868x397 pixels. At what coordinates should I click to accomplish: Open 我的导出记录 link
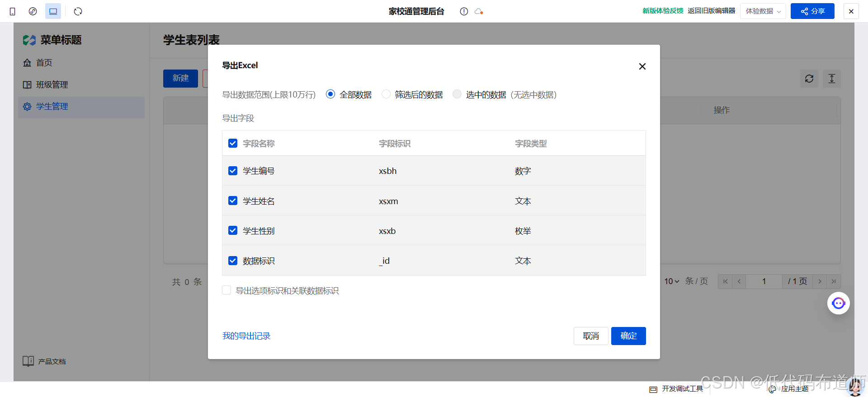click(x=246, y=336)
